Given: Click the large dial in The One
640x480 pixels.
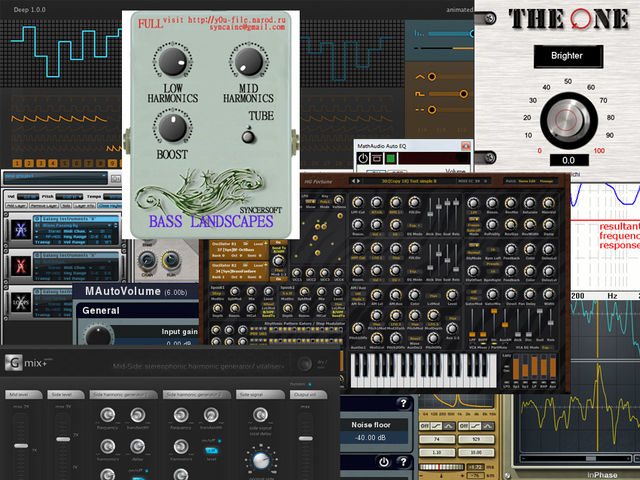Looking at the screenshot, I should click(569, 120).
